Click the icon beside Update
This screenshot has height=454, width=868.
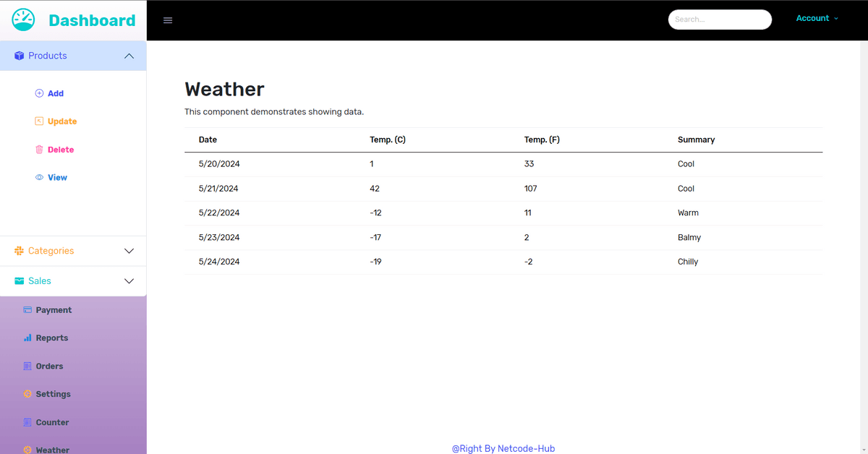click(39, 121)
